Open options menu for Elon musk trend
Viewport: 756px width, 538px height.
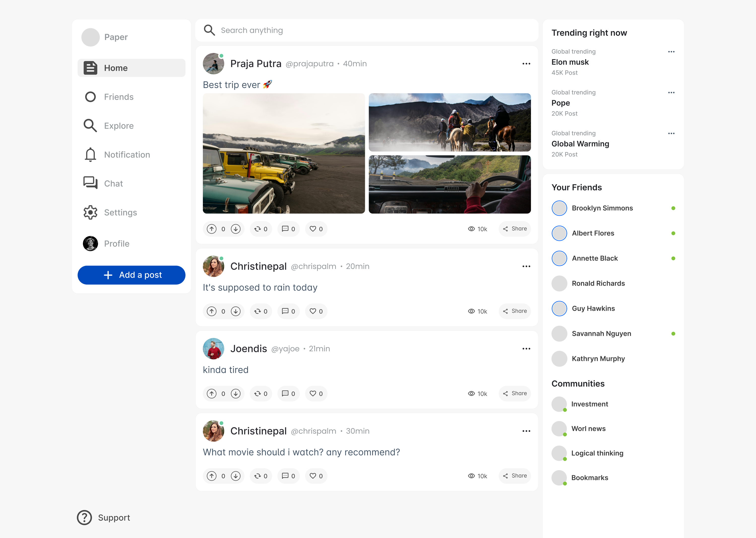coord(671,52)
